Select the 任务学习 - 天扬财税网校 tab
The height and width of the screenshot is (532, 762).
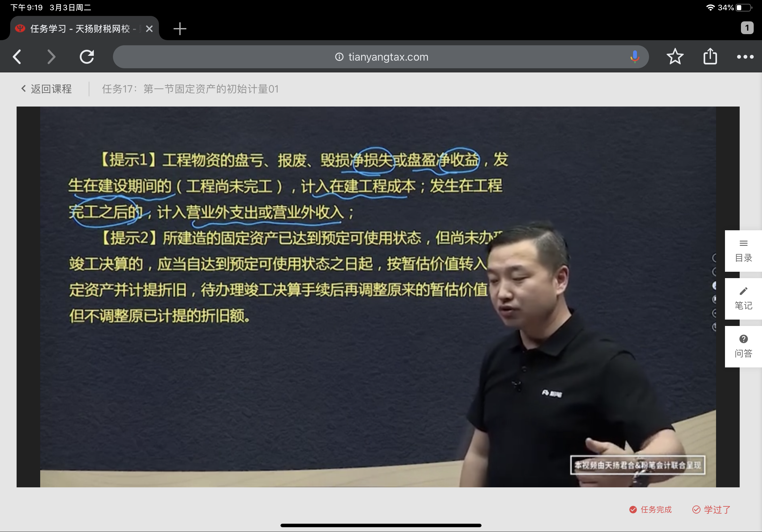pos(80,29)
